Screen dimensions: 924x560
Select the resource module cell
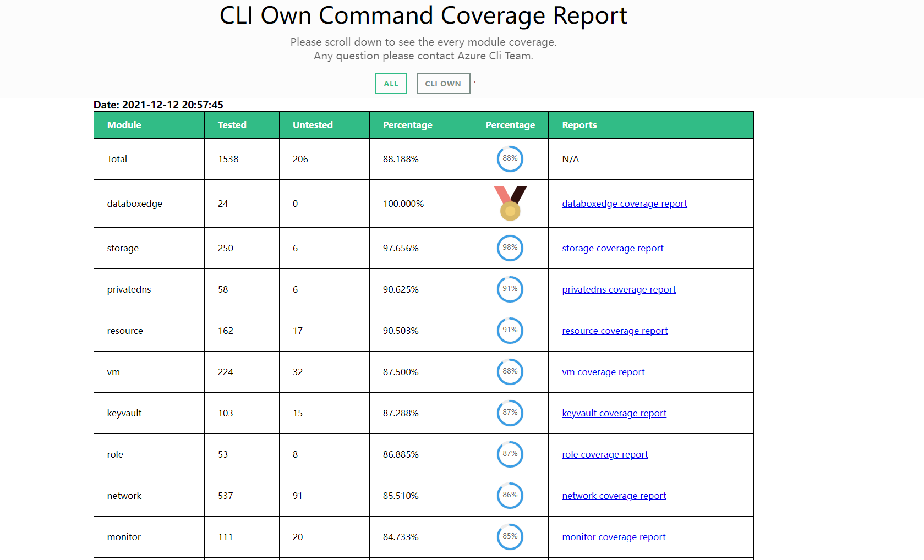pyautogui.click(x=149, y=331)
